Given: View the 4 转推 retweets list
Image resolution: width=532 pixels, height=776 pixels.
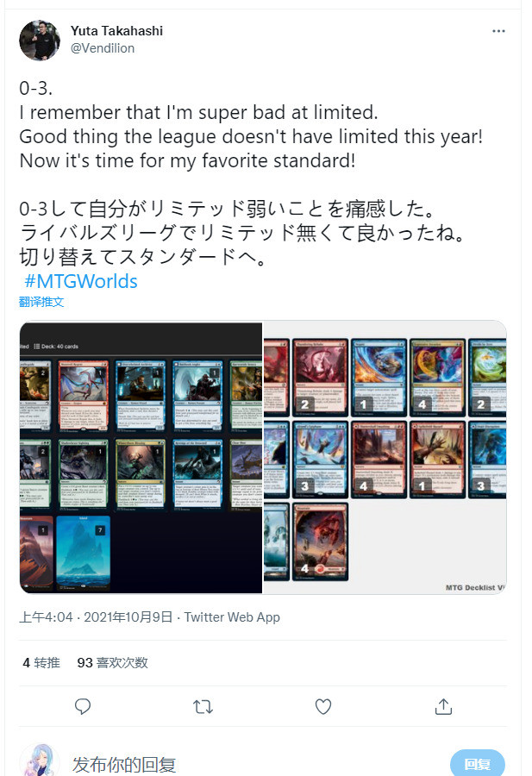Looking at the screenshot, I should click(41, 663).
